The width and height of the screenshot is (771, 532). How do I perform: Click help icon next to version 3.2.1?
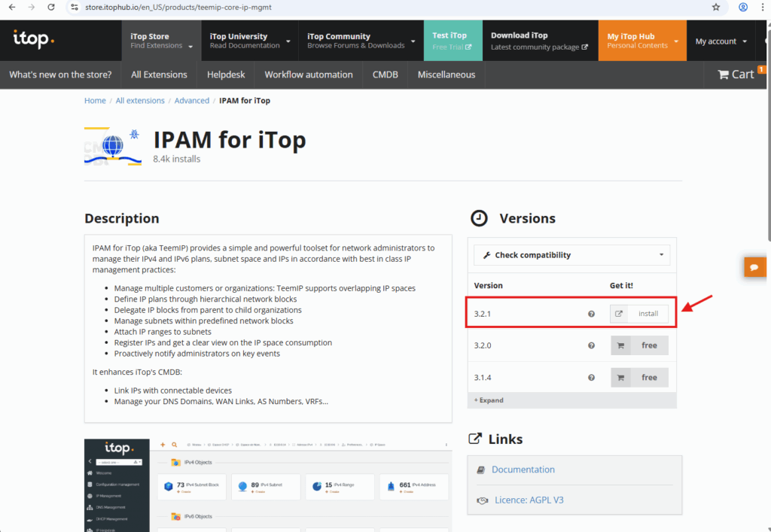tap(591, 314)
